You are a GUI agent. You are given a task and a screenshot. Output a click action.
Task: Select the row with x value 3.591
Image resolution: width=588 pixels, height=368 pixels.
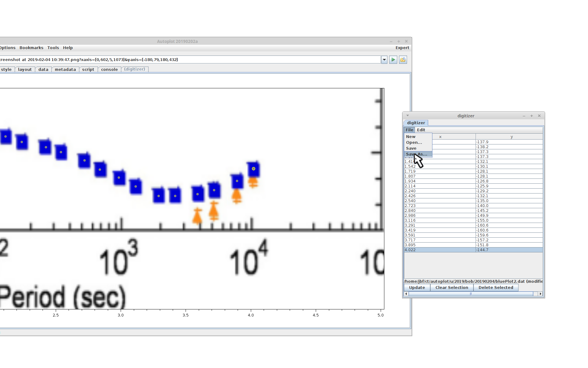[473, 235]
